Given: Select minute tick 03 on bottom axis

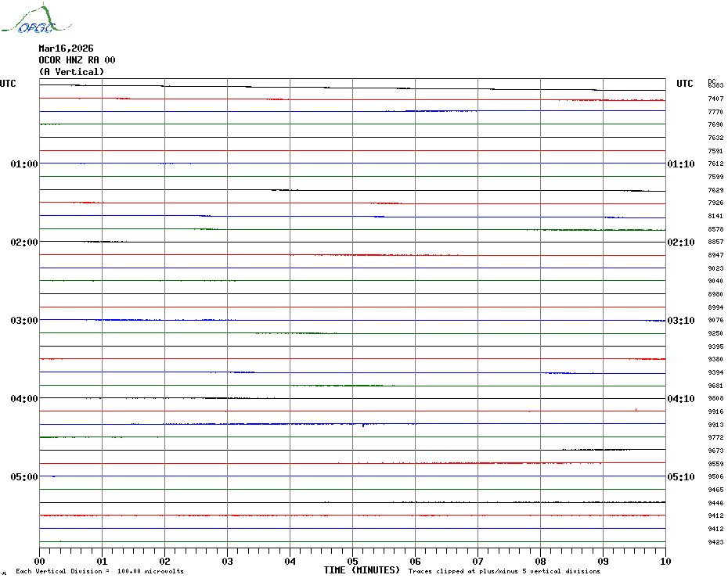Looking at the screenshot, I should point(227,561).
